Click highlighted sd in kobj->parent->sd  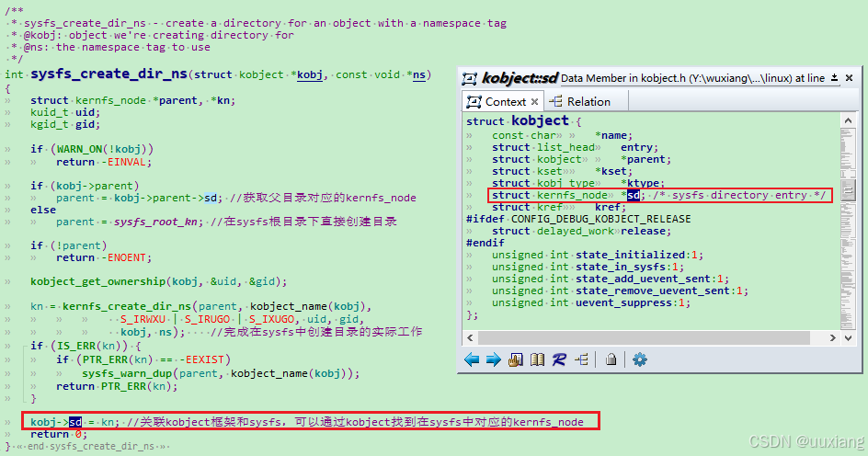click(x=211, y=198)
